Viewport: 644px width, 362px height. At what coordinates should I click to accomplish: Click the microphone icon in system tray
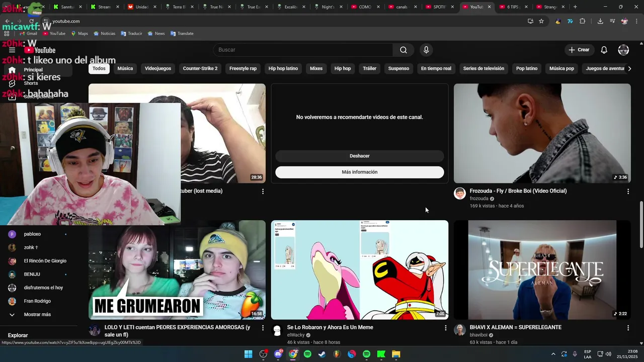coord(575,354)
